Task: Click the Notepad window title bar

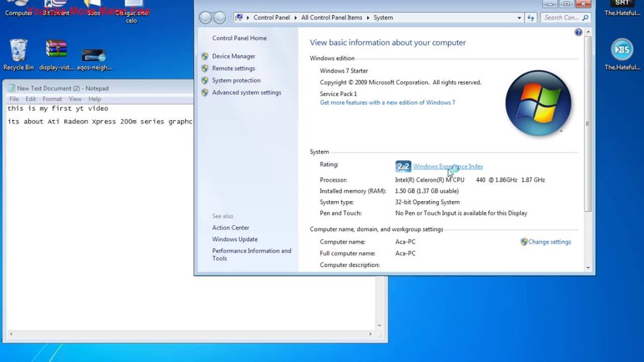Action: tap(99, 88)
